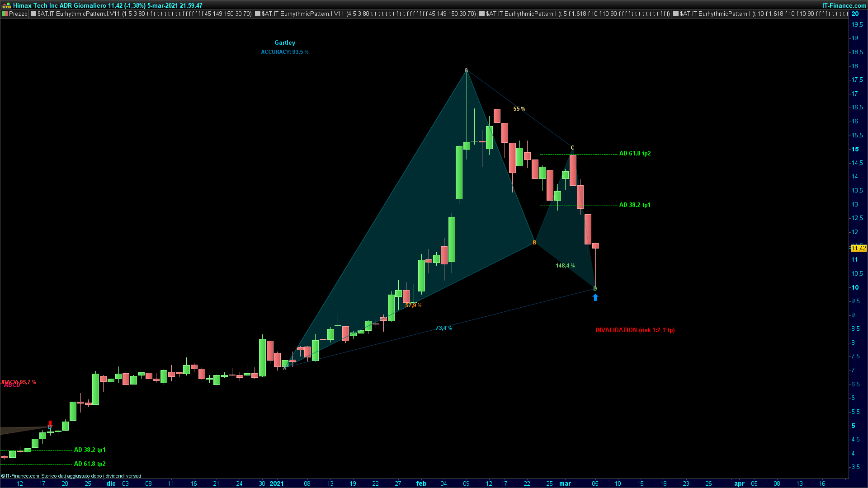868x488 pixels.
Task: Open the IT-Finance.com link at top right
Action: tap(844, 5)
